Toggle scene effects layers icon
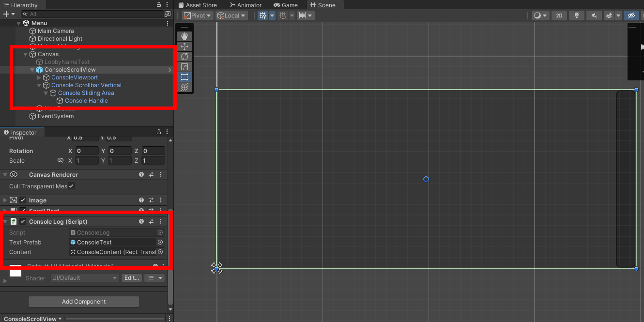Image resolution: width=644 pixels, height=322 pixels. (x=610, y=15)
